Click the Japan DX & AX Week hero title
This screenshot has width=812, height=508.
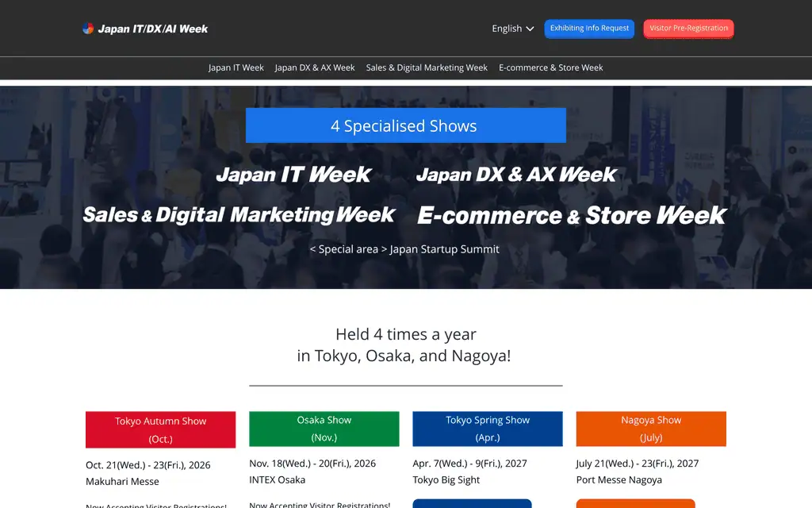(x=516, y=174)
